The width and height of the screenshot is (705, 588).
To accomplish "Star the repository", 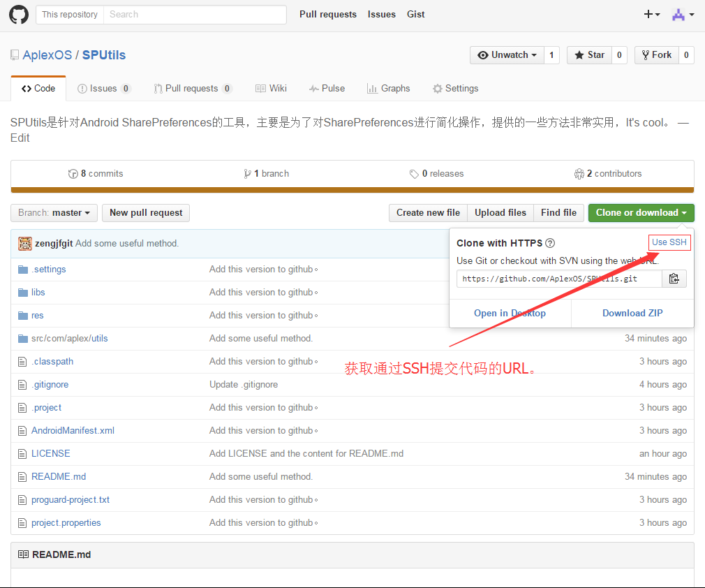I will click(589, 55).
